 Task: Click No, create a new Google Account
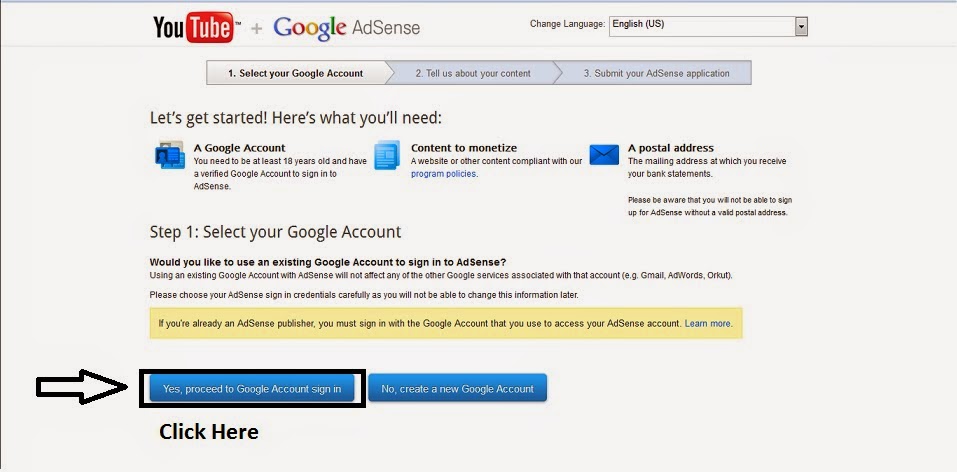[457, 388]
